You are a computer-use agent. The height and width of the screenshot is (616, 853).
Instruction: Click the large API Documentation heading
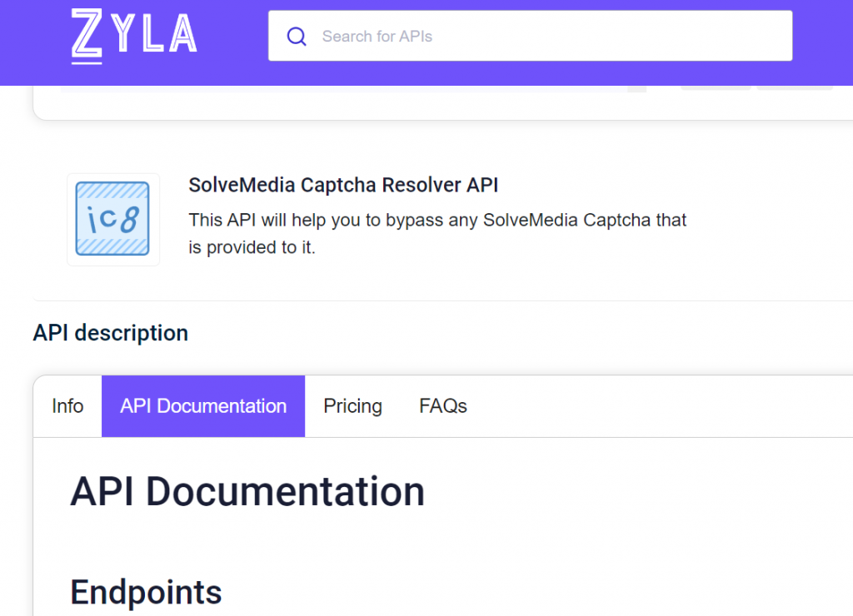click(247, 491)
